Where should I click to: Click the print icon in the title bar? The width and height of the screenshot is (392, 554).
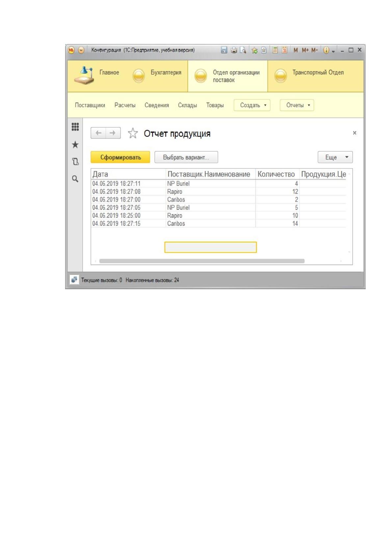[x=234, y=50]
